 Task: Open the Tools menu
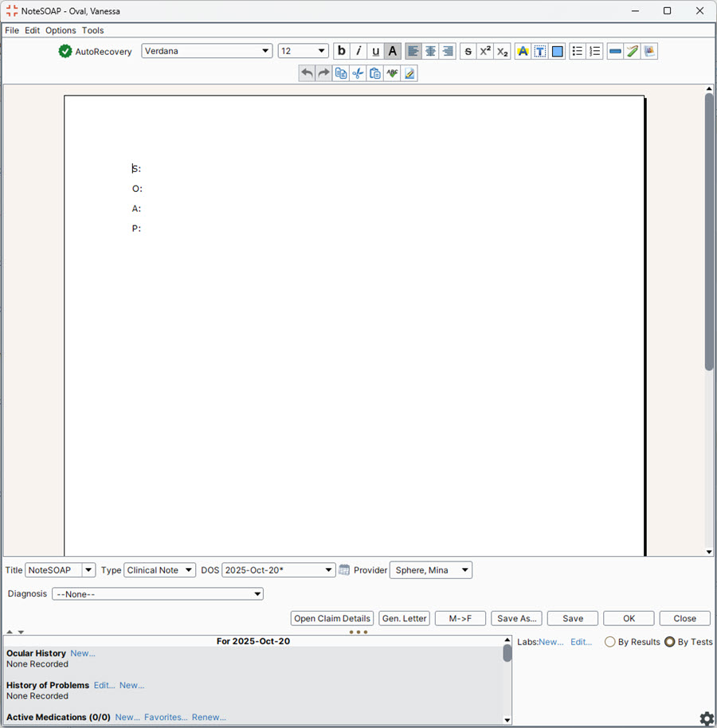click(92, 30)
